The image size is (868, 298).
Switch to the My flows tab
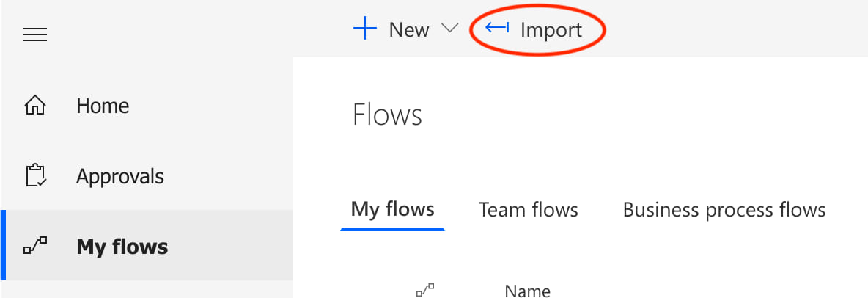[x=393, y=209]
